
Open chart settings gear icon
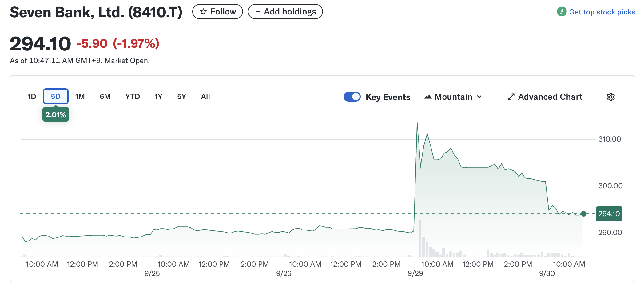coord(610,97)
